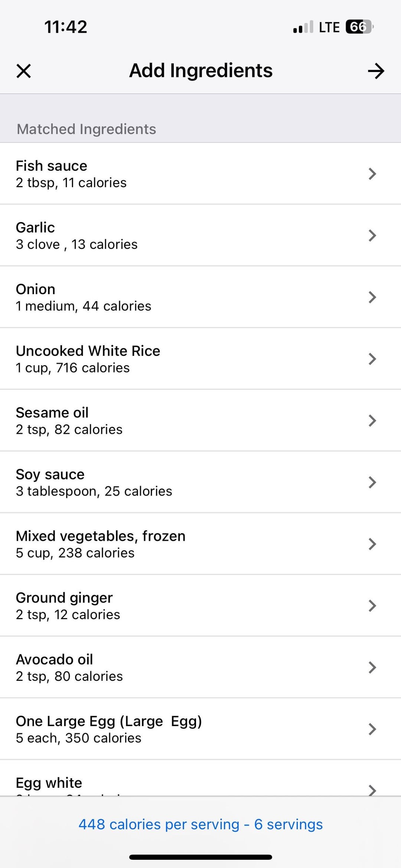Tap the chevron beside Onion
Image resolution: width=401 pixels, height=868 pixels.
(x=372, y=297)
